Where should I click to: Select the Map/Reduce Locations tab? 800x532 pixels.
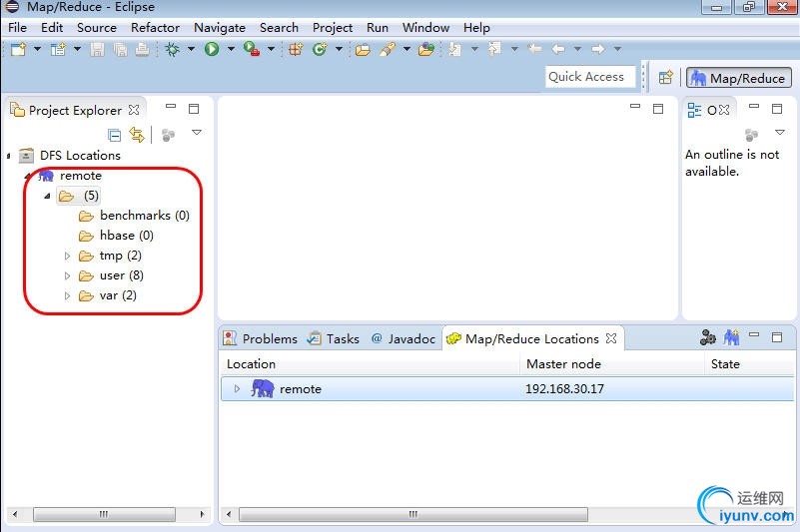tap(531, 338)
